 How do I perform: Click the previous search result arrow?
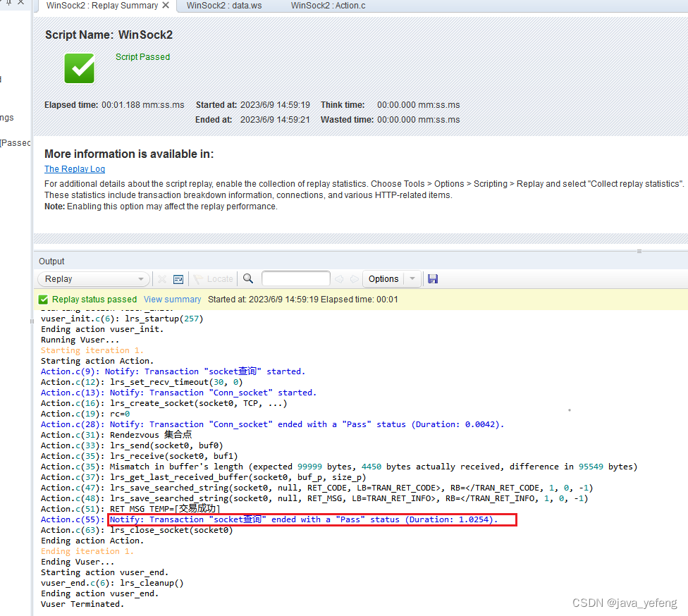point(339,279)
